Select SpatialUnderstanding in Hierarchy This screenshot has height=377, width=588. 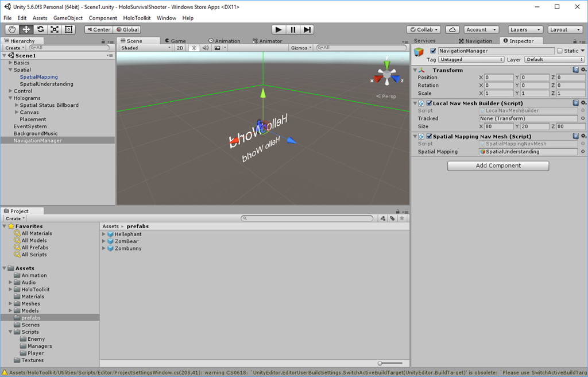pos(47,84)
